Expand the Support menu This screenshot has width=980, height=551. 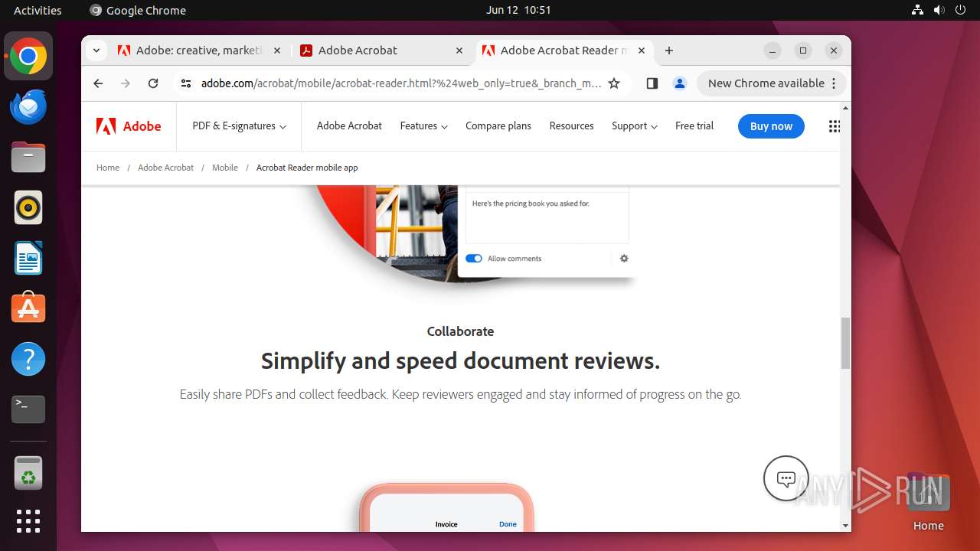coord(635,126)
